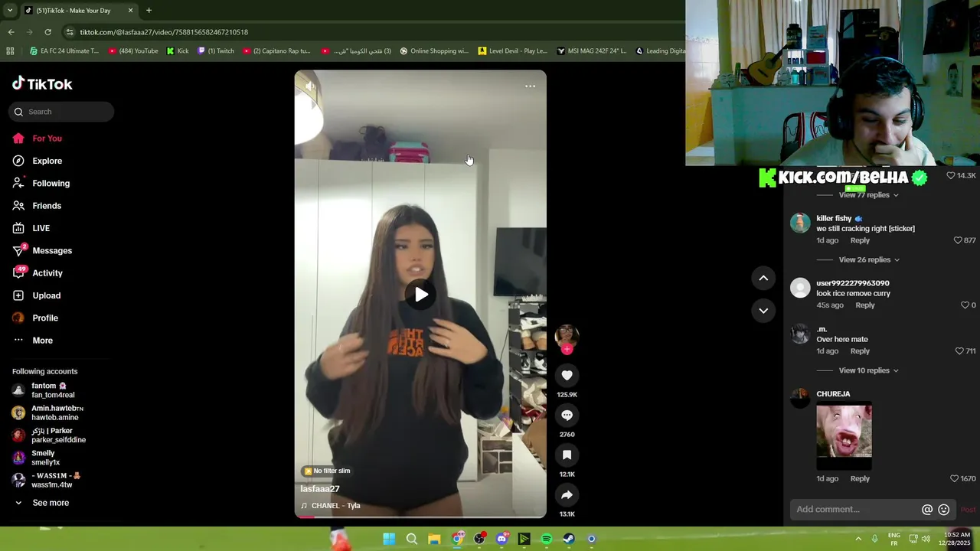Unmute the video with speaker icon
Viewport: 980px width, 551px height.
pyautogui.click(x=310, y=86)
